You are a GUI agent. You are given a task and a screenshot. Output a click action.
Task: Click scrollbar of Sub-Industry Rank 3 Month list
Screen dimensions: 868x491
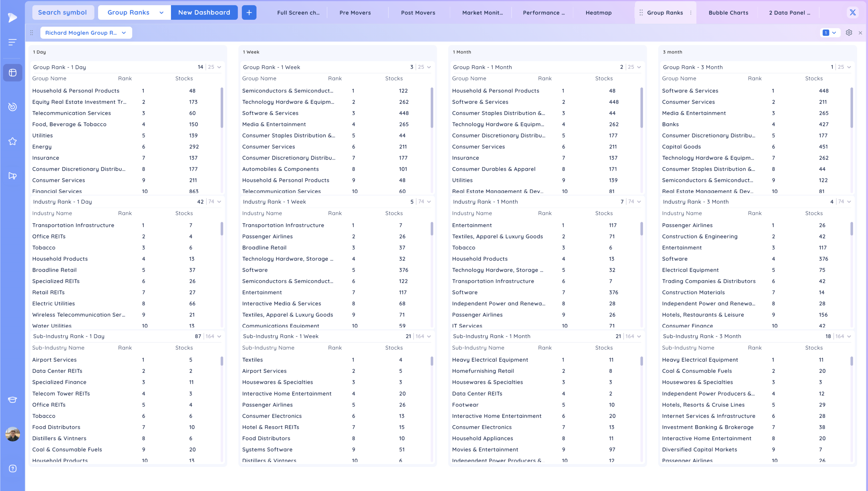click(x=852, y=362)
